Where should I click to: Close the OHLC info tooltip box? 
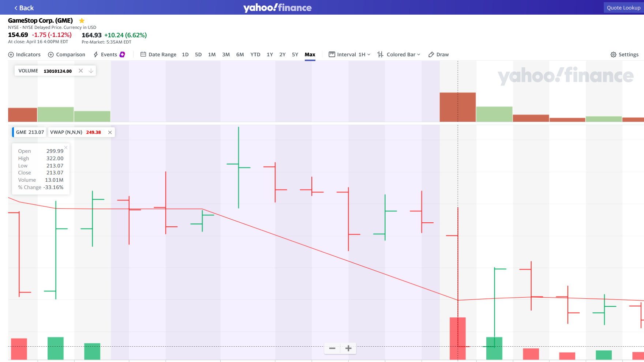point(66,147)
